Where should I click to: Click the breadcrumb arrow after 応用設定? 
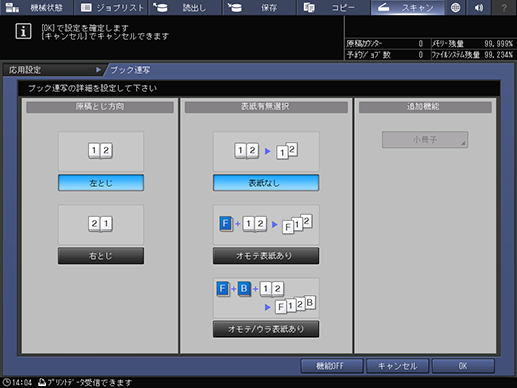click(98, 70)
